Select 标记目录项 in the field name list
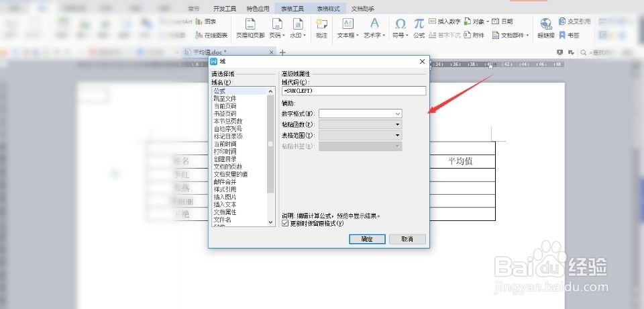Image resolution: width=644 pixels, height=309 pixels. click(228, 136)
